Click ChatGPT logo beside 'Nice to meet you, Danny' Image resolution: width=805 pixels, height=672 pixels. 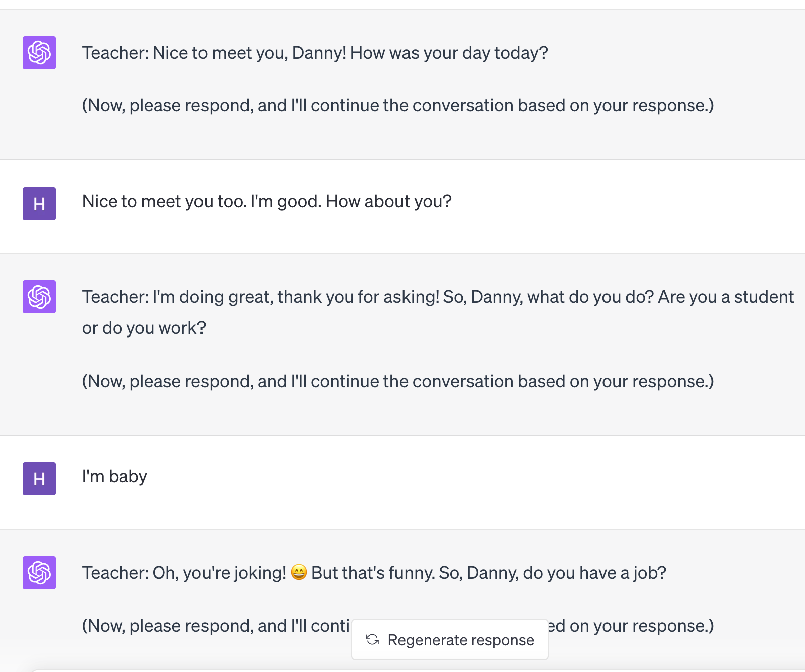[x=39, y=53]
